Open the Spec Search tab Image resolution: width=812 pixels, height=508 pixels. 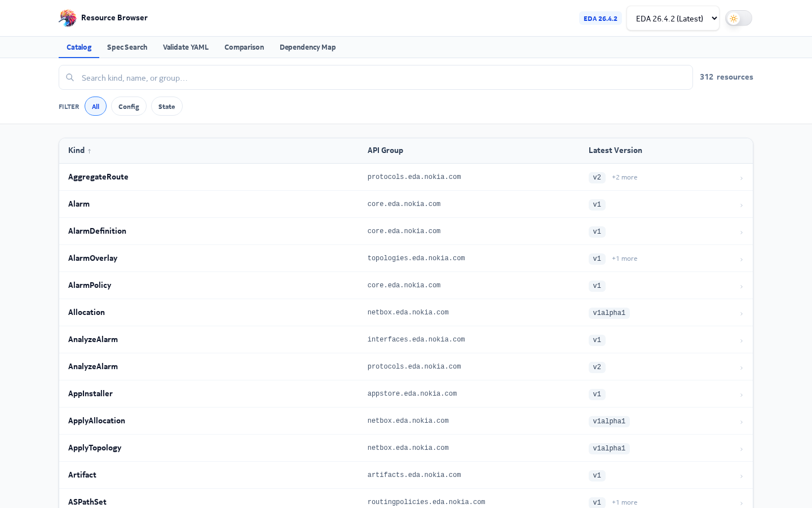[x=127, y=47]
